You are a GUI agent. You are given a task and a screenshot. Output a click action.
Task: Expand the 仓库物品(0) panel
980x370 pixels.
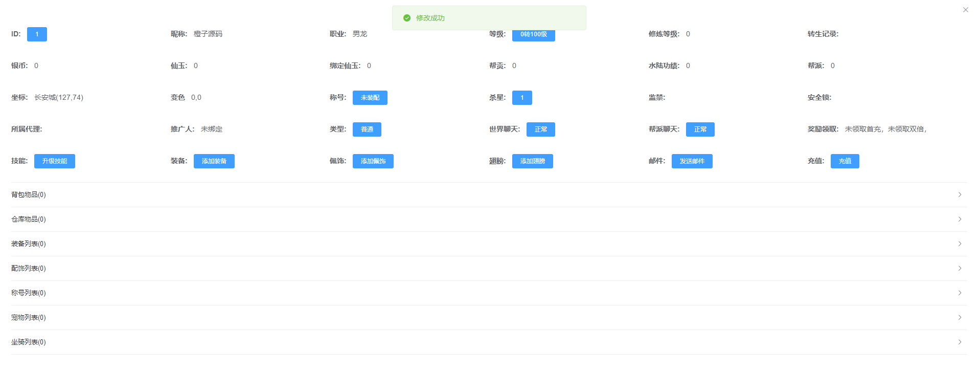point(29,220)
